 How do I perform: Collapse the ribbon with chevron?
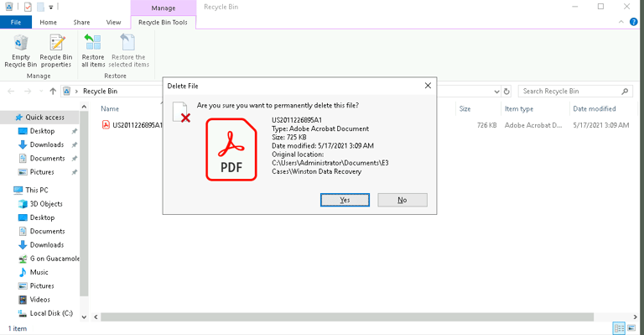(621, 22)
